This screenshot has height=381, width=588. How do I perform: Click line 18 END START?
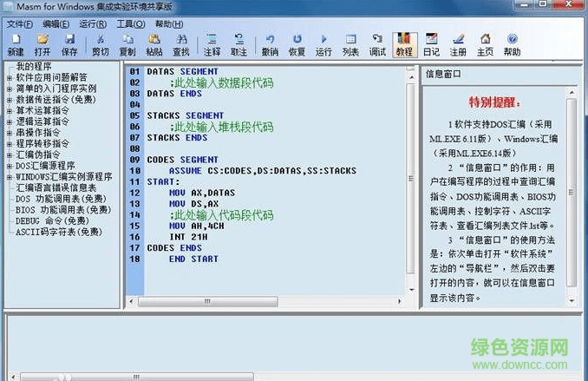click(193, 259)
